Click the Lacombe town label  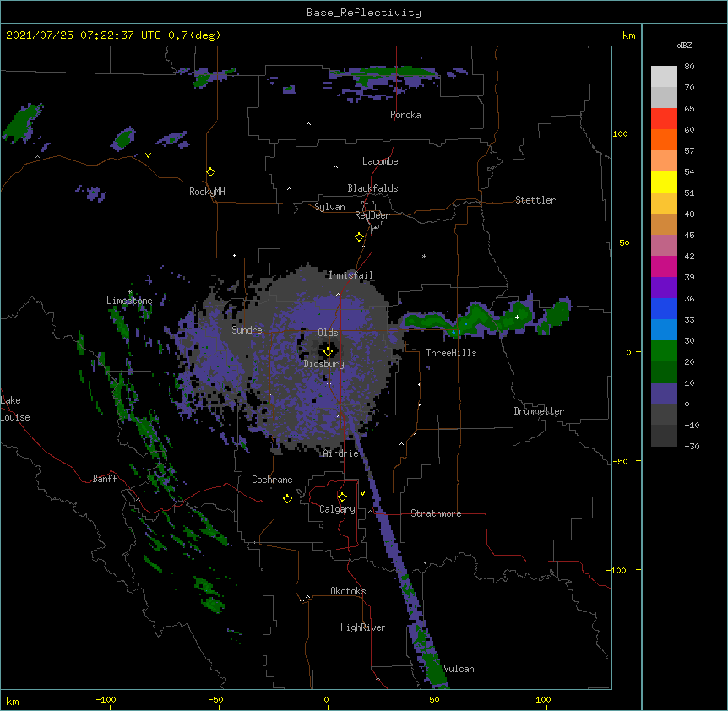point(380,161)
